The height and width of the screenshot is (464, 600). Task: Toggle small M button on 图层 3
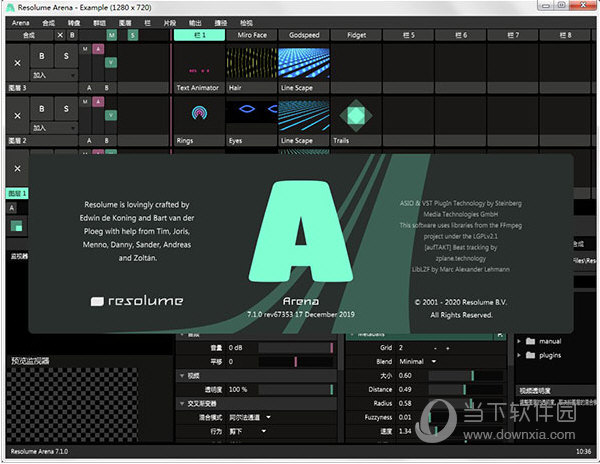pos(85,49)
